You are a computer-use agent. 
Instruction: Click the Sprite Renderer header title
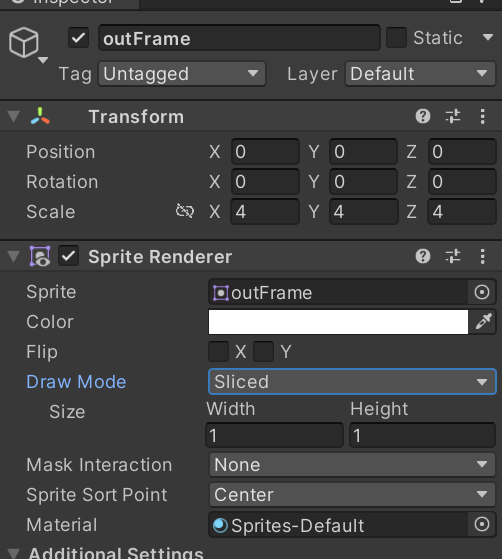[x=160, y=257]
